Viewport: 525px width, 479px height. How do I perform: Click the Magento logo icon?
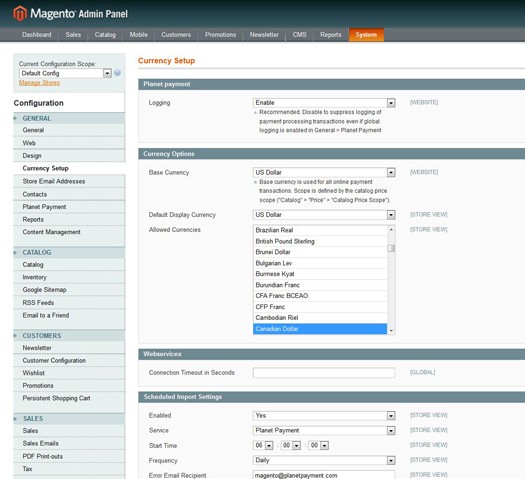tap(20, 13)
